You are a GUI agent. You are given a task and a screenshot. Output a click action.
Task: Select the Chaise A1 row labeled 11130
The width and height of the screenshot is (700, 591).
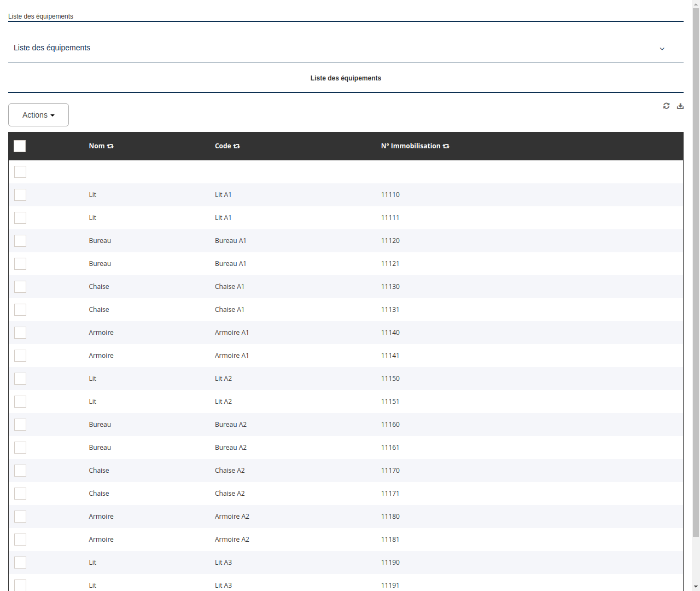pos(230,287)
